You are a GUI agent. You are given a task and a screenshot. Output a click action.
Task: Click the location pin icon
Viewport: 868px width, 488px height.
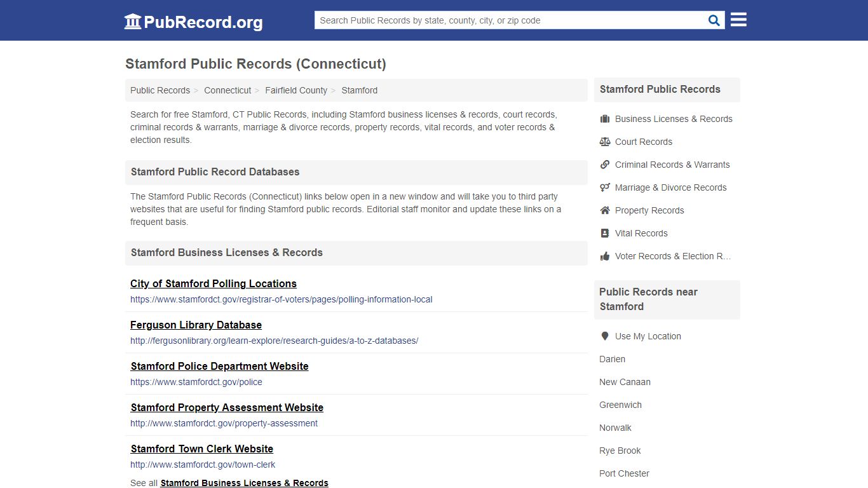pyautogui.click(x=605, y=336)
